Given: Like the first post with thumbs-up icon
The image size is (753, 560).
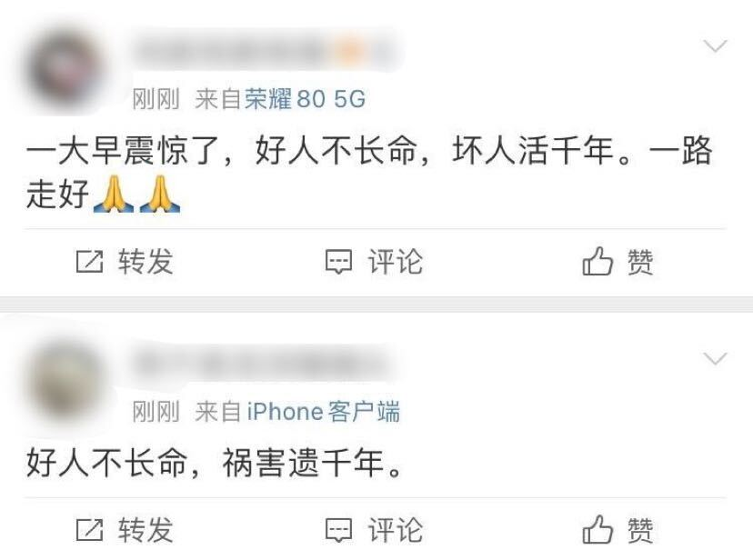Looking at the screenshot, I should pos(597,261).
